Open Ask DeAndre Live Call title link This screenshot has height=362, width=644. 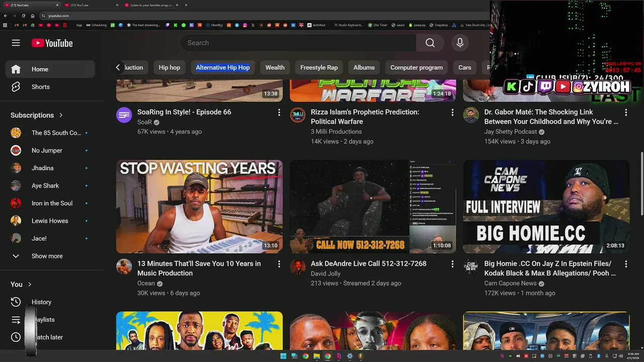pos(368,263)
